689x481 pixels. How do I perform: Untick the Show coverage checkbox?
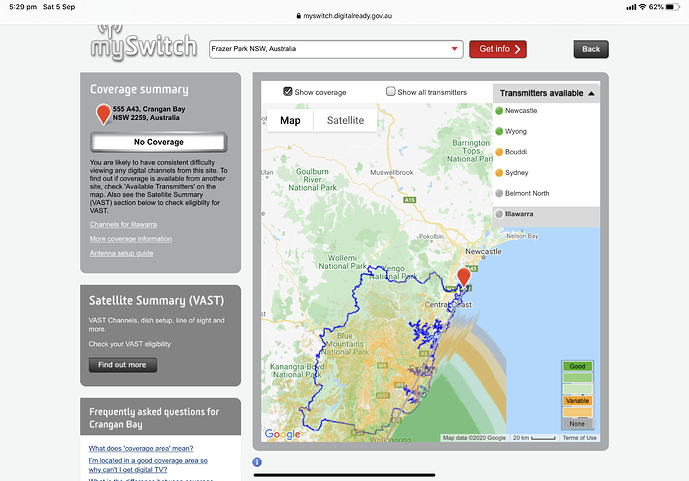288,92
